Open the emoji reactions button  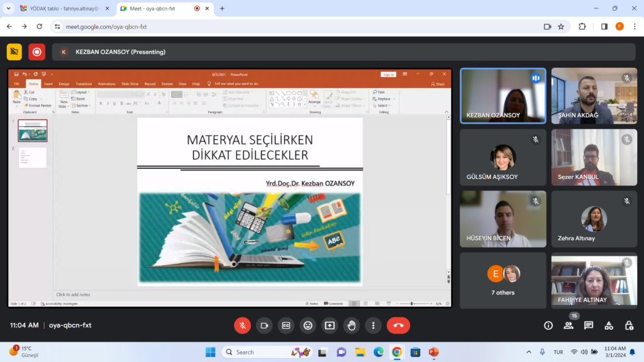tap(308, 326)
